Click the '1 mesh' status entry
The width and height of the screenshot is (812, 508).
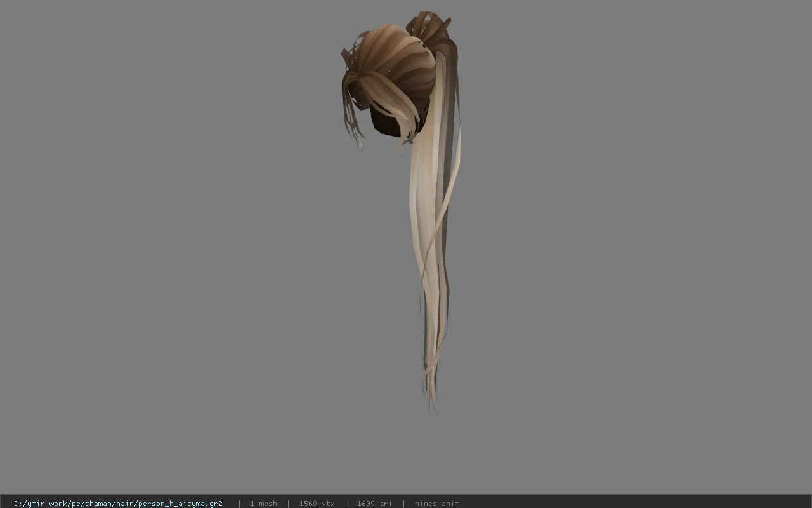pos(263,504)
